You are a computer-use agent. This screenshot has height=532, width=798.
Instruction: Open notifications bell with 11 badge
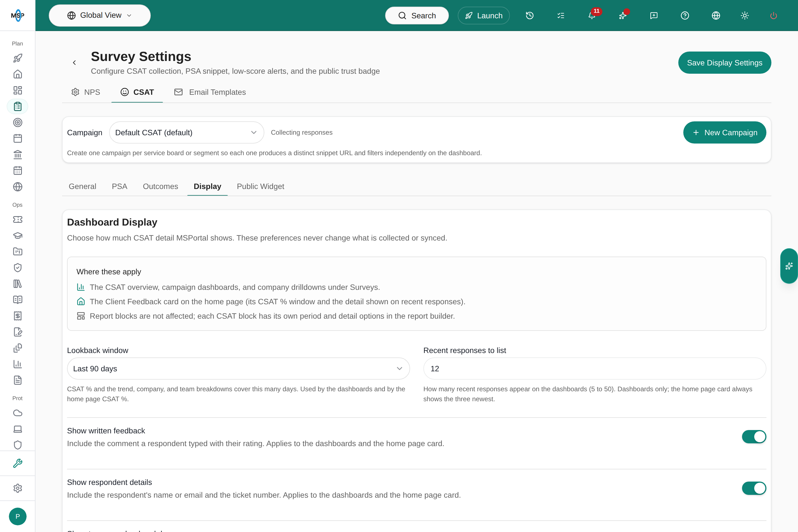(x=592, y=16)
